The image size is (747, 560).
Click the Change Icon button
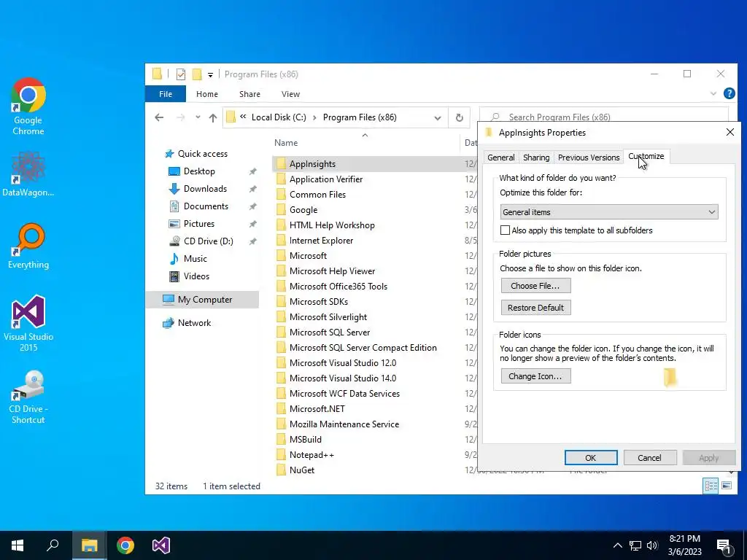535,376
